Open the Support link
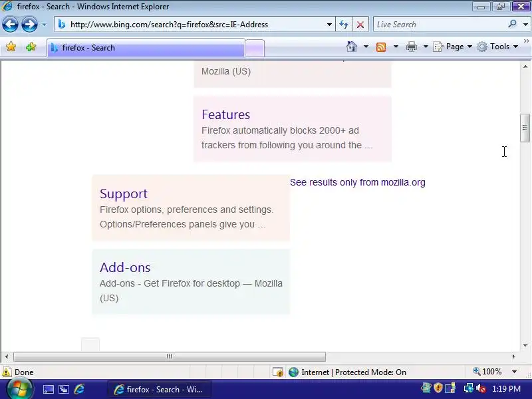Viewport: 532px width, 399px height. click(x=124, y=194)
